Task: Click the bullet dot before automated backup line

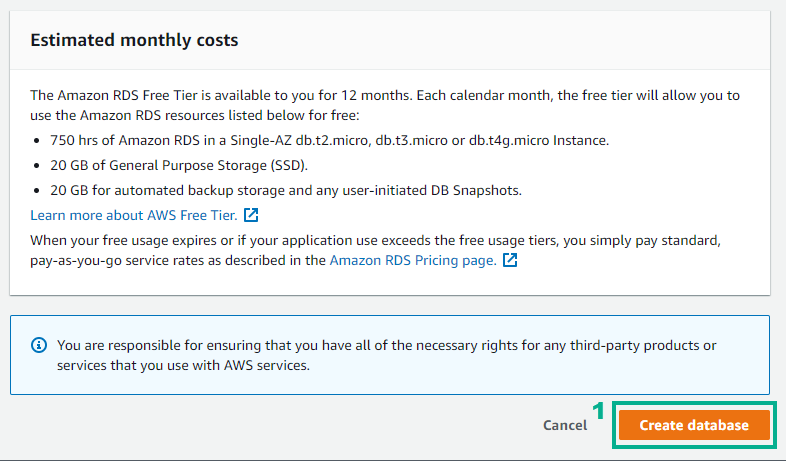Action: (x=37, y=191)
